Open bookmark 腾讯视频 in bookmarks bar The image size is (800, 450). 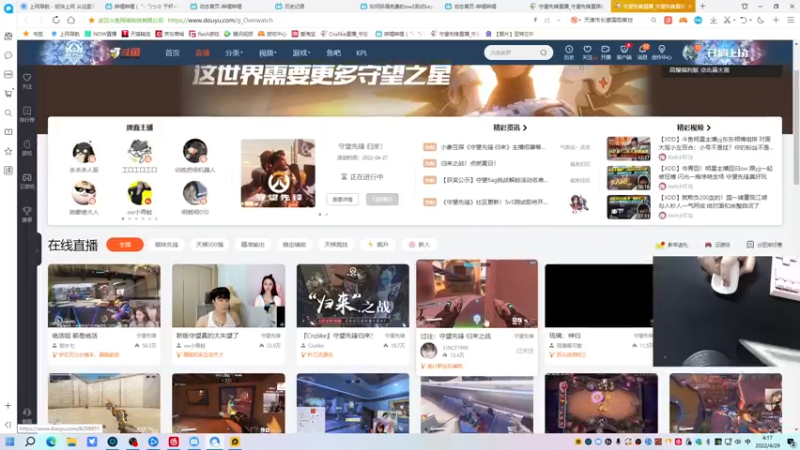pyautogui.click(x=238, y=34)
